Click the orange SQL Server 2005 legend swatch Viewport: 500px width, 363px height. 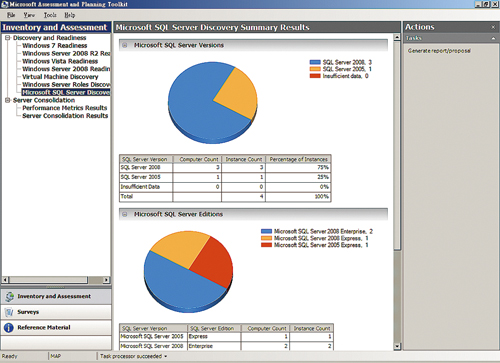[x=315, y=69]
